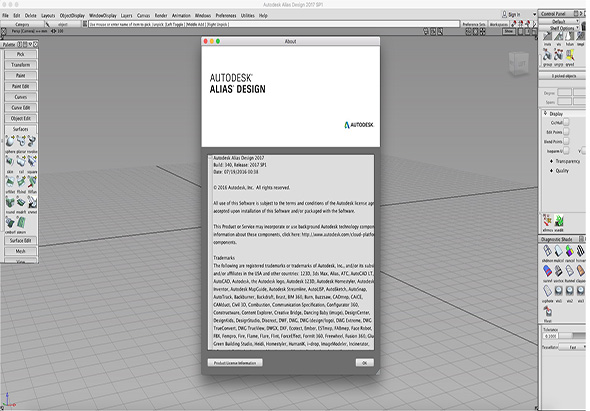The height and width of the screenshot is (411, 590).
Task: Expand the Transparency section
Action: [552, 161]
